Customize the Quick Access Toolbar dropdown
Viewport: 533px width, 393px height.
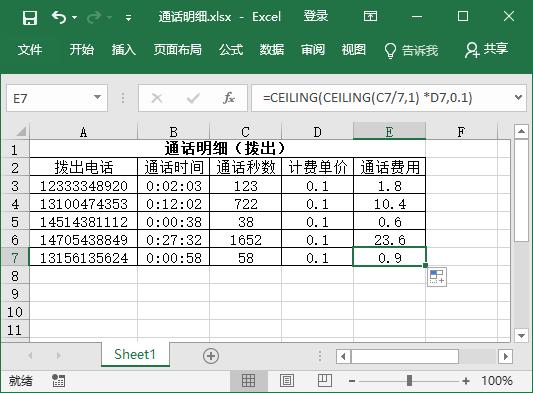point(128,18)
